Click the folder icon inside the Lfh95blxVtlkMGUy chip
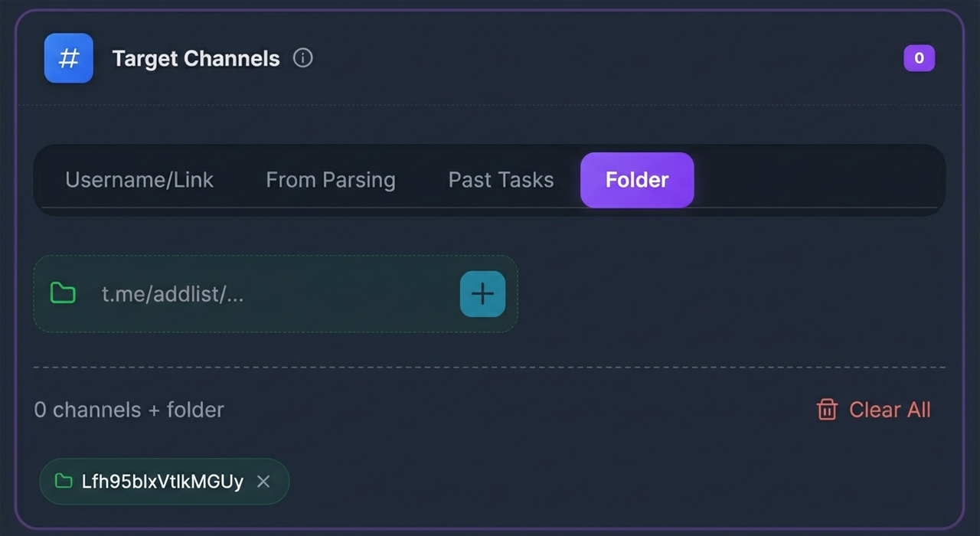The image size is (980, 536). coord(64,482)
